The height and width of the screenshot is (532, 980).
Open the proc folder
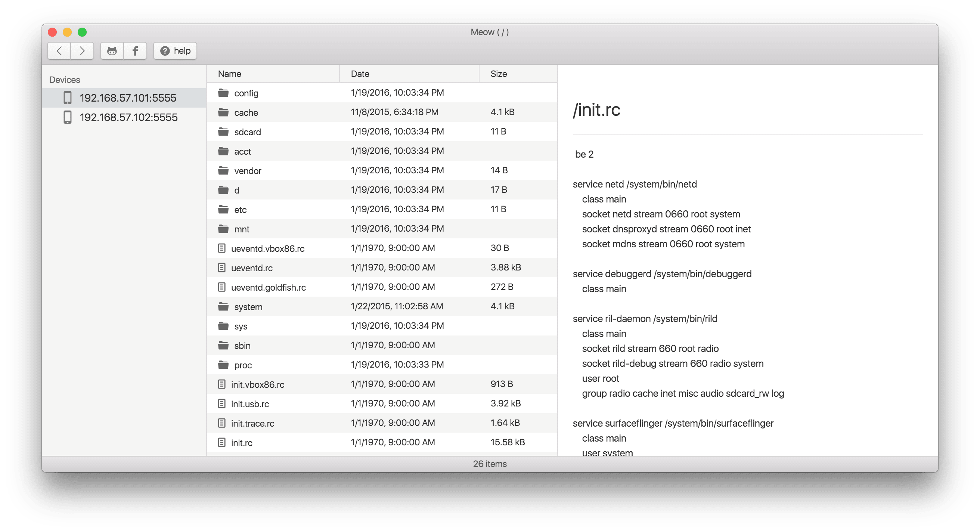[x=243, y=365]
